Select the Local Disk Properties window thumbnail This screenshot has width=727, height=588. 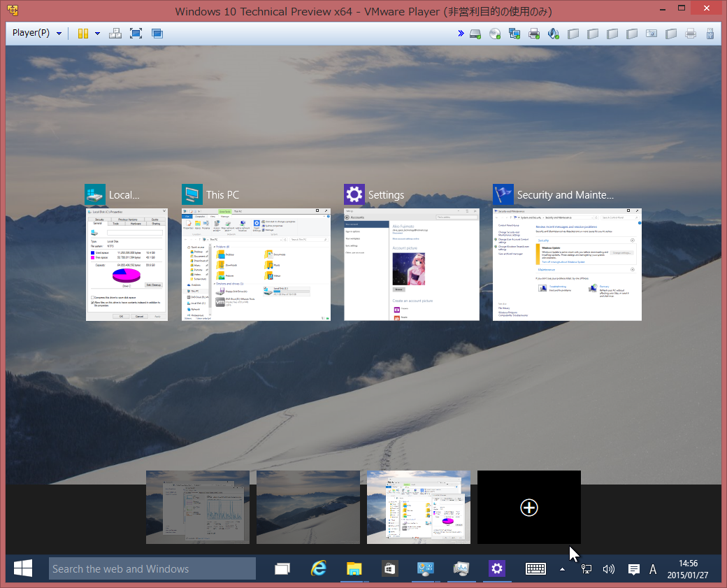[x=127, y=264]
